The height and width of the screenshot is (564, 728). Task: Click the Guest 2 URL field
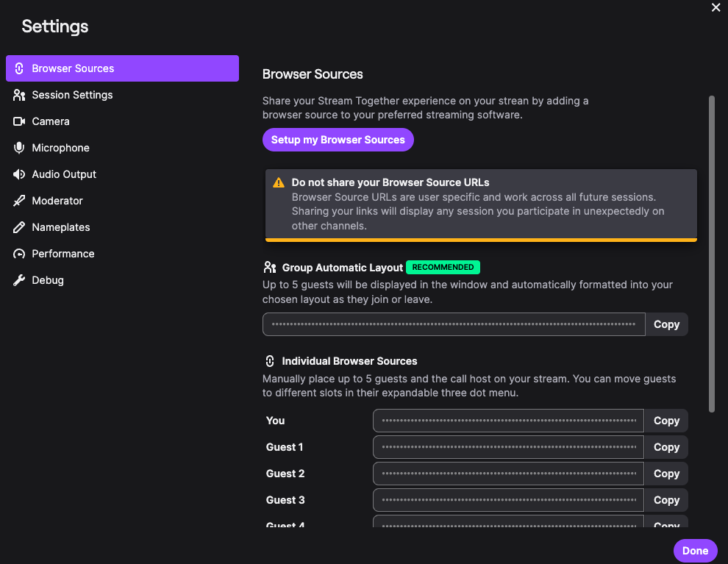[508, 474]
